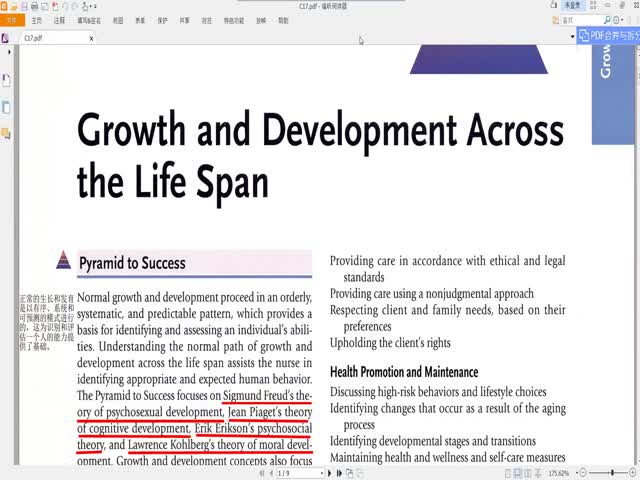640x480 pixels.
Task: Click zoom in plus icon
Action: pyautogui.click(x=633, y=473)
